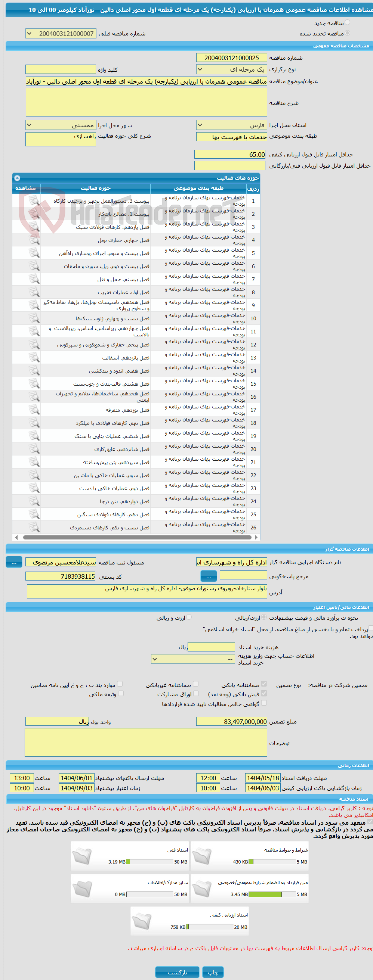The image size is (373, 980).
Task: View icon for row 17 متفرقه
Action: coord(34,410)
